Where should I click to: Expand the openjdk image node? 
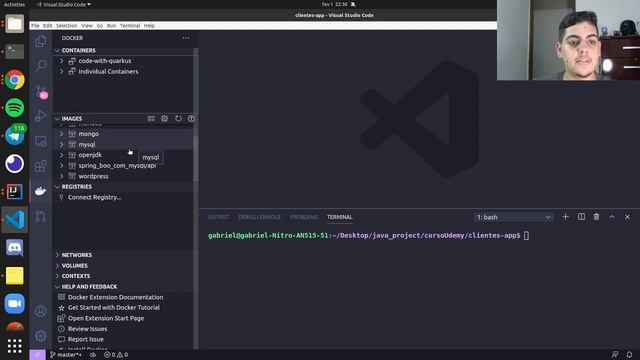pyautogui.click(x=62, y=155)
